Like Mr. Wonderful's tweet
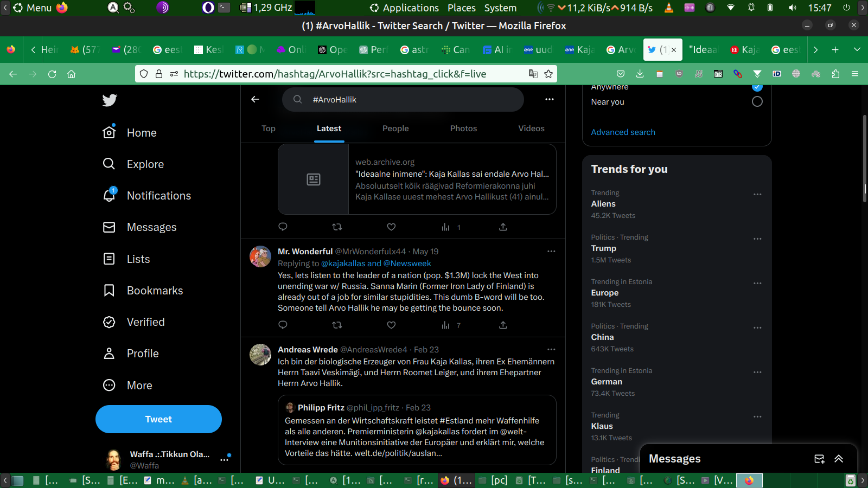The image size is (868, 488). click(x=391, y=325)
